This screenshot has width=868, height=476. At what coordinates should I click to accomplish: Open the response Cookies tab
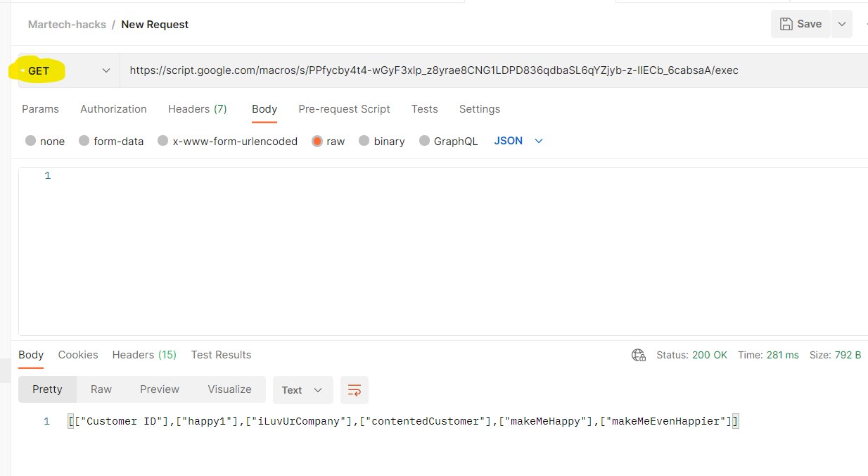[78, 355]
